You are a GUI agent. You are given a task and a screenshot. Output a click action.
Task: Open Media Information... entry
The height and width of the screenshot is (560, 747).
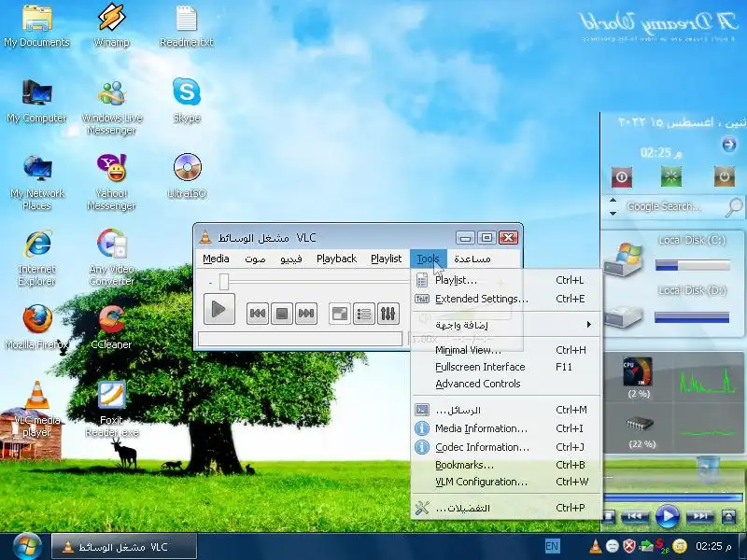coord(506,428)
